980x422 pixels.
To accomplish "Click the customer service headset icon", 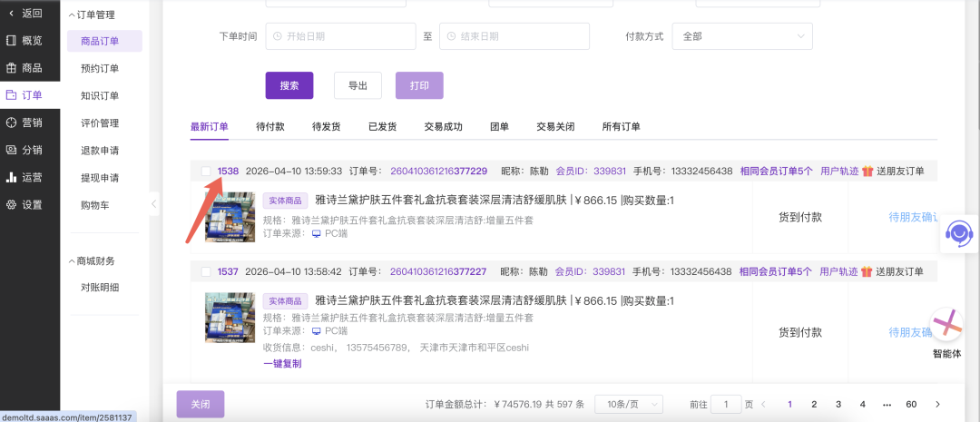I will 958,234.
